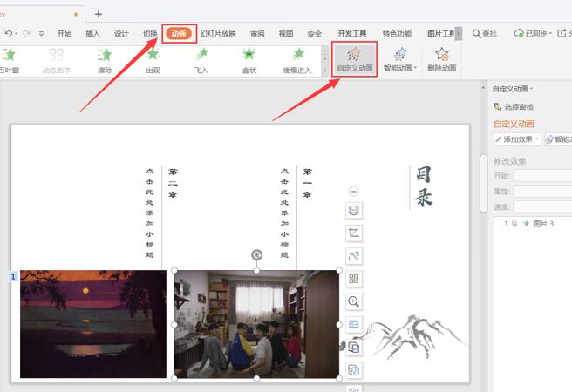Click the 智能动画 button in side pane
The image size is (572, 392).
(x=559, y=139)
